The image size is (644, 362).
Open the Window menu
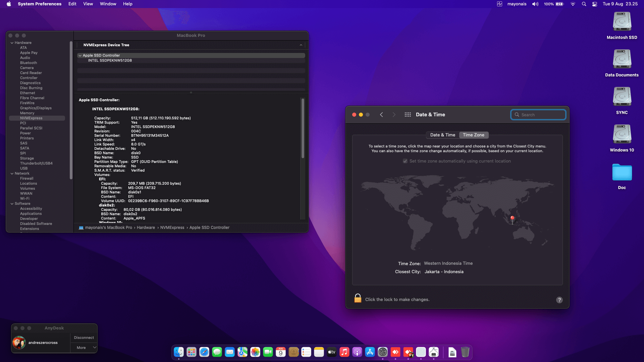[x=108, y=4]
